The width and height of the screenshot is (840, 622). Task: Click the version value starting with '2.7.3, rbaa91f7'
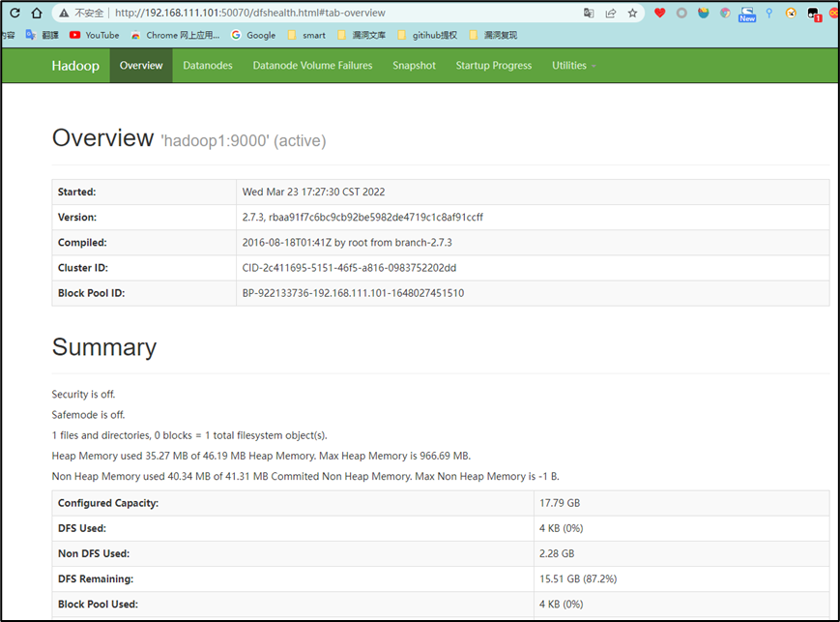pos(362,217)
